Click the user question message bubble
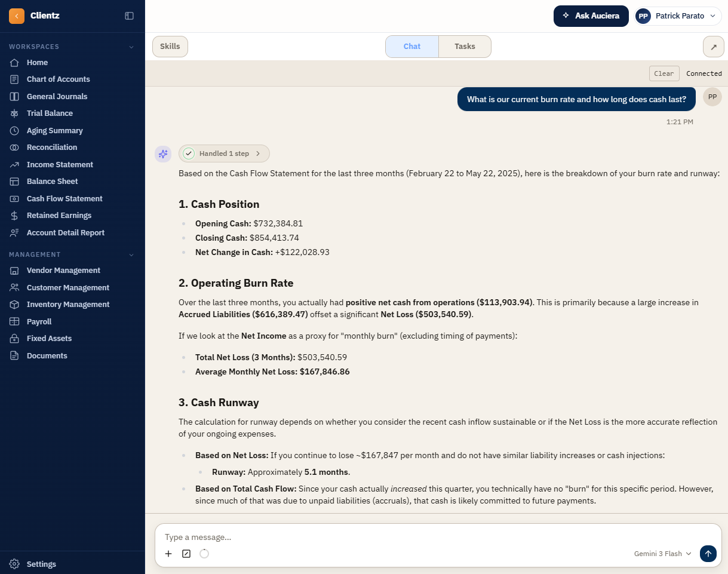The image size is (728, 574). click(576, 99)
